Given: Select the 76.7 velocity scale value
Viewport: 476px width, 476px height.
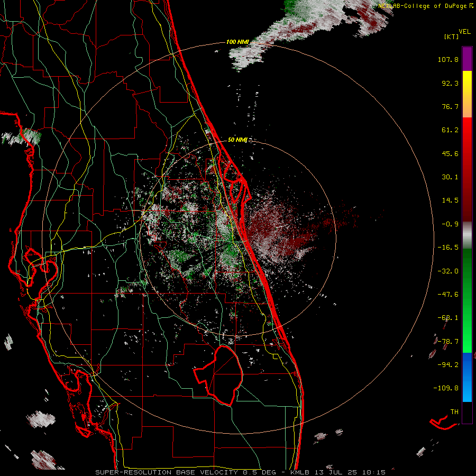Looking at the screenshot, I should click(x=450, y=106).
